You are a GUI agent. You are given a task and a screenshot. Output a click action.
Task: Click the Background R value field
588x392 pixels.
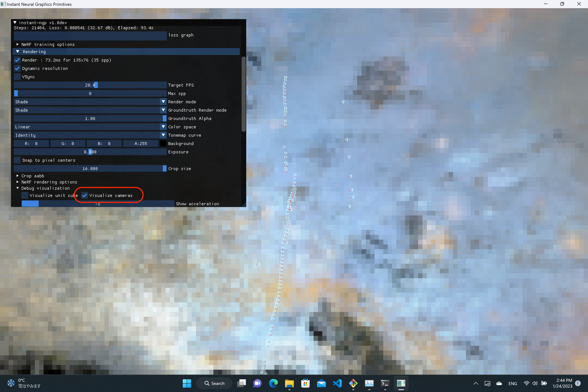coord(31,144)
